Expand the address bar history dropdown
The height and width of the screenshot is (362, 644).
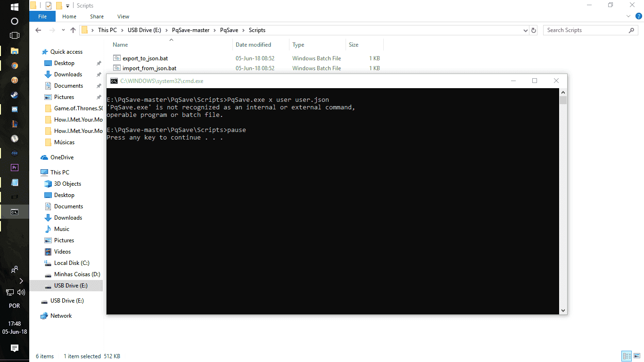pyautogui.click(x=526, y=30)
